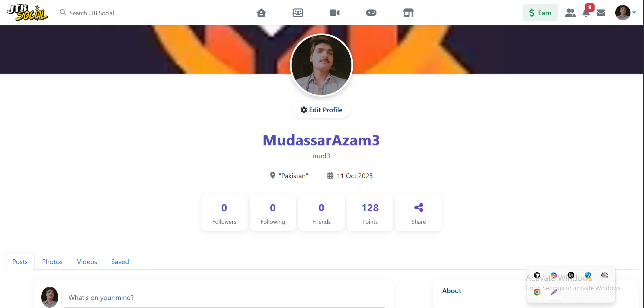Switch to the Photos tab
Image resolution: width=644 pixels, height=308 pixels.
point(52,262)
